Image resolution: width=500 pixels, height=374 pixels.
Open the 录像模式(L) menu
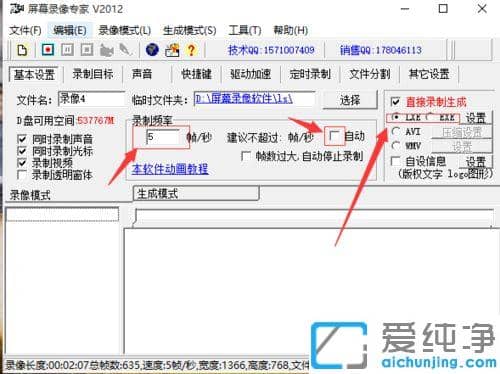tap(124, 30)
